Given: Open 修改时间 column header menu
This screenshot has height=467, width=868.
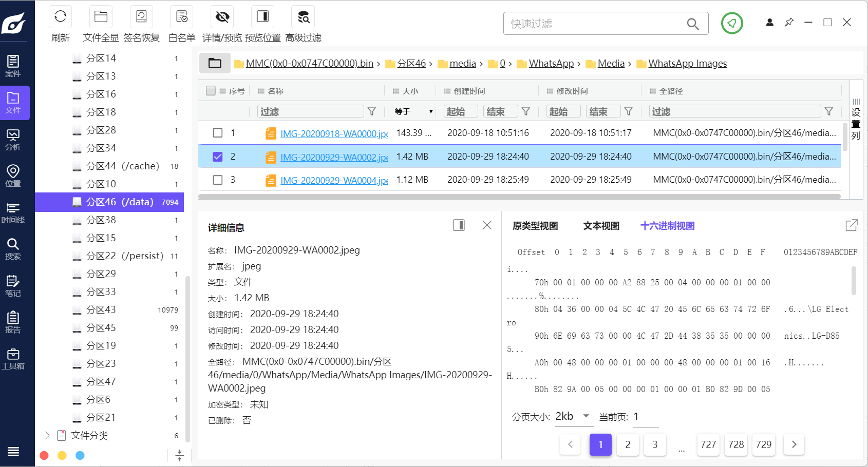Looking at the screenshot, I should [x=550, y=91].
